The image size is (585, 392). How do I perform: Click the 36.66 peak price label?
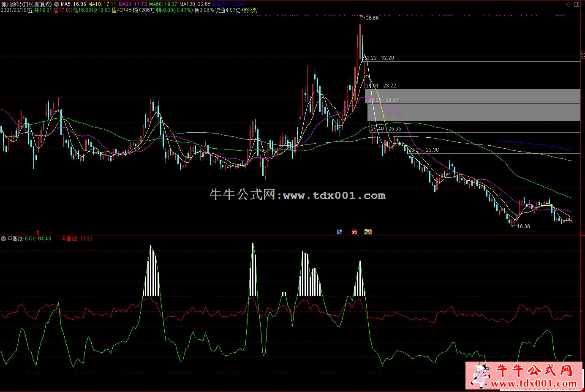(x=372, y=18)
